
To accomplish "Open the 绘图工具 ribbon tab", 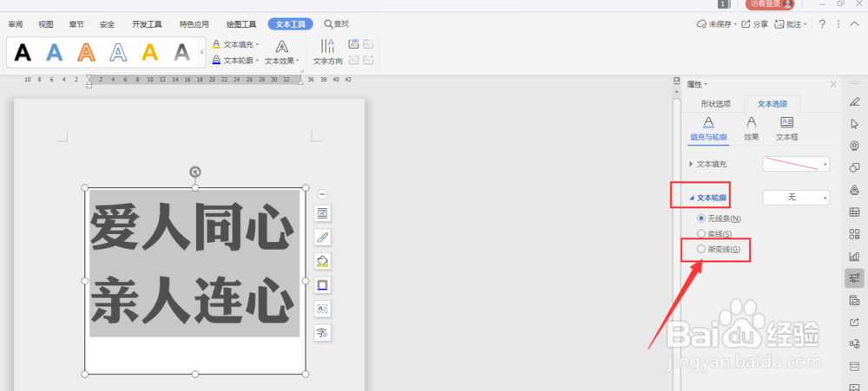I will tap(241, 24).
